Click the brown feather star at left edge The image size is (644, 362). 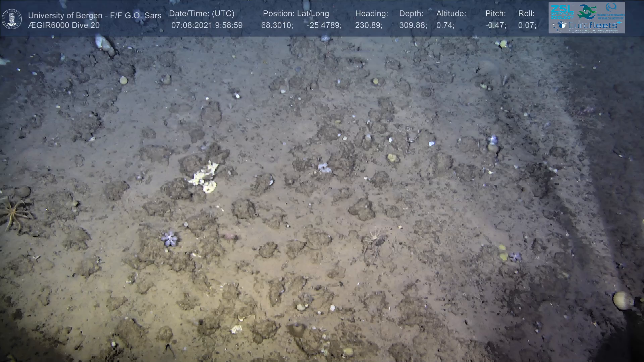13,212
